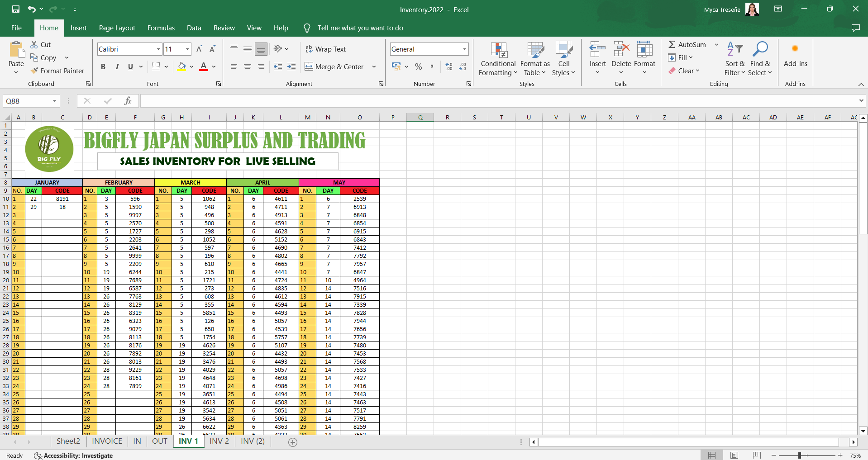Image resolution: width=868 pixels, height=460 pixels.
Task: Open the Conditional Formatting menu
Action: coord(498,59)
